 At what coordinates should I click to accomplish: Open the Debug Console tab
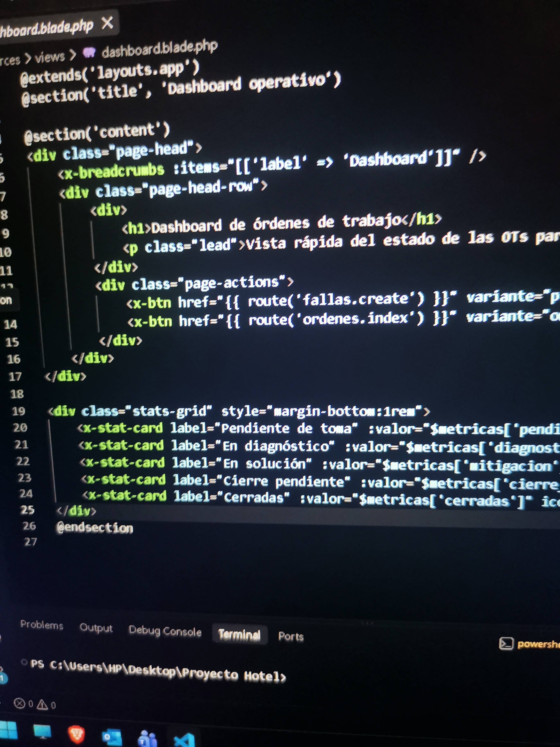coord(165,631)
